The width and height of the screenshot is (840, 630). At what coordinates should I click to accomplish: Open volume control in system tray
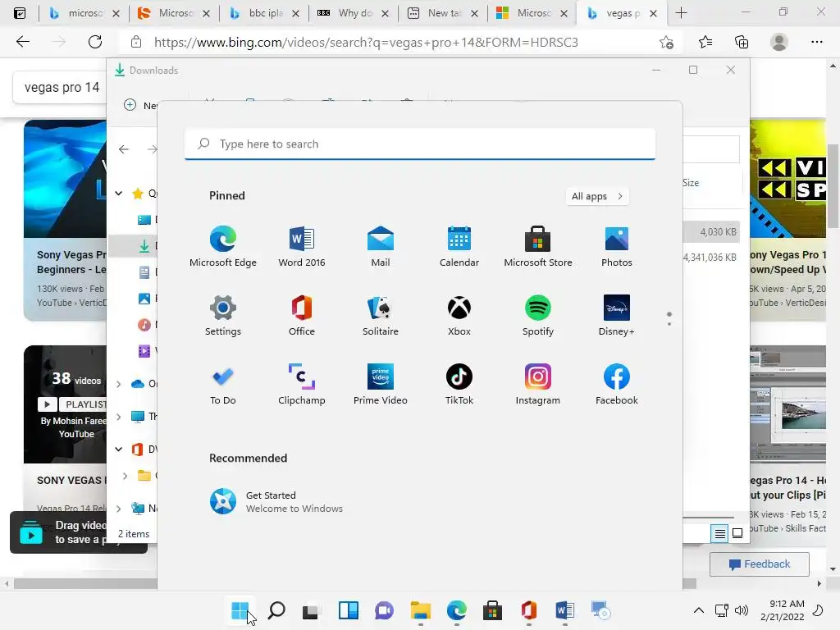[742, 610]
